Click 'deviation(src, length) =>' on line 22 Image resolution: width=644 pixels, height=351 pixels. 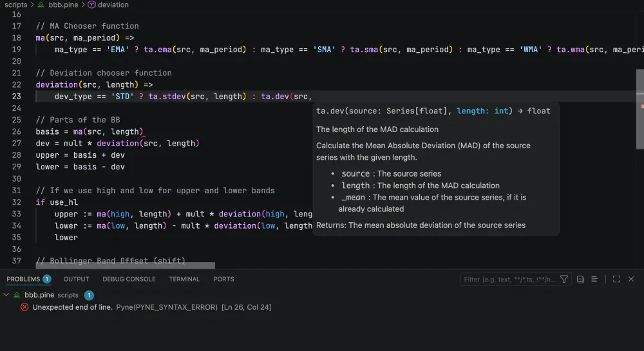94,85
